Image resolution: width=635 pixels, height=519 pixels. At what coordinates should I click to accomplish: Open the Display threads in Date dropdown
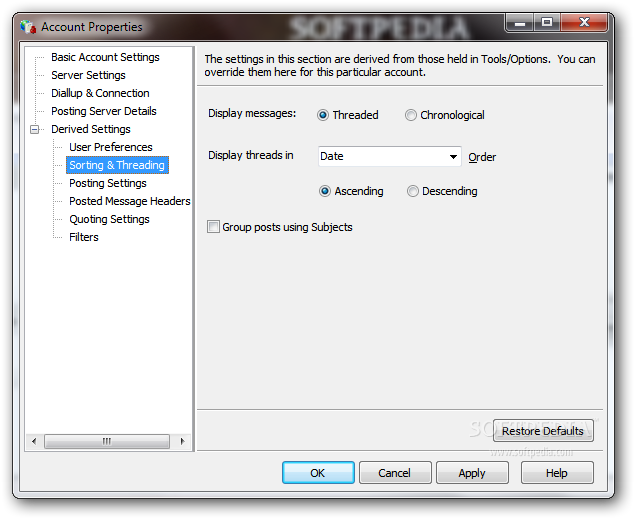tap(390, 156)
